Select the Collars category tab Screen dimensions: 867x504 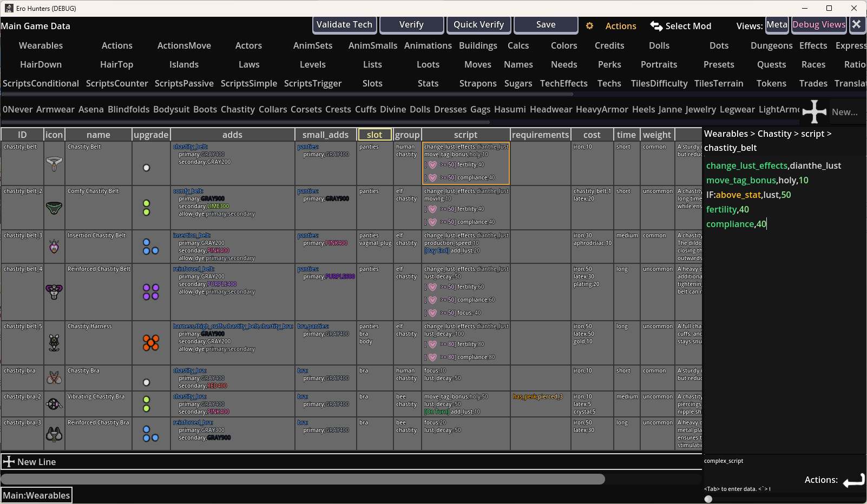(x=273, y=110)
